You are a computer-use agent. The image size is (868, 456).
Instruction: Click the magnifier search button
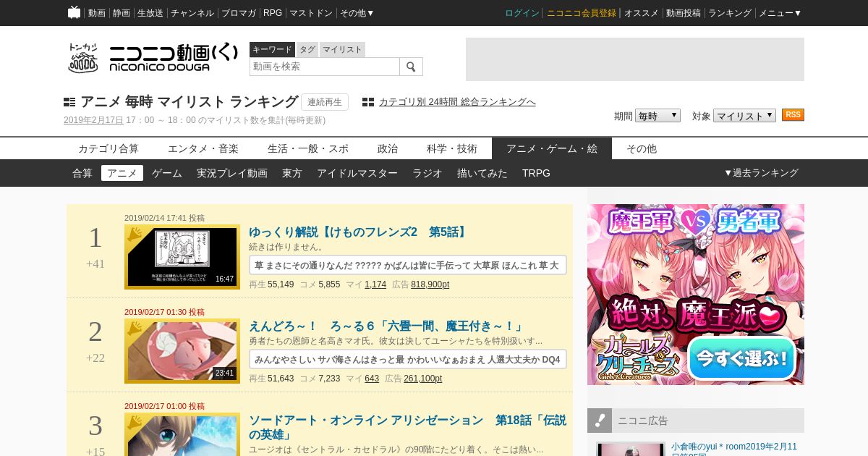pos(411,67)
